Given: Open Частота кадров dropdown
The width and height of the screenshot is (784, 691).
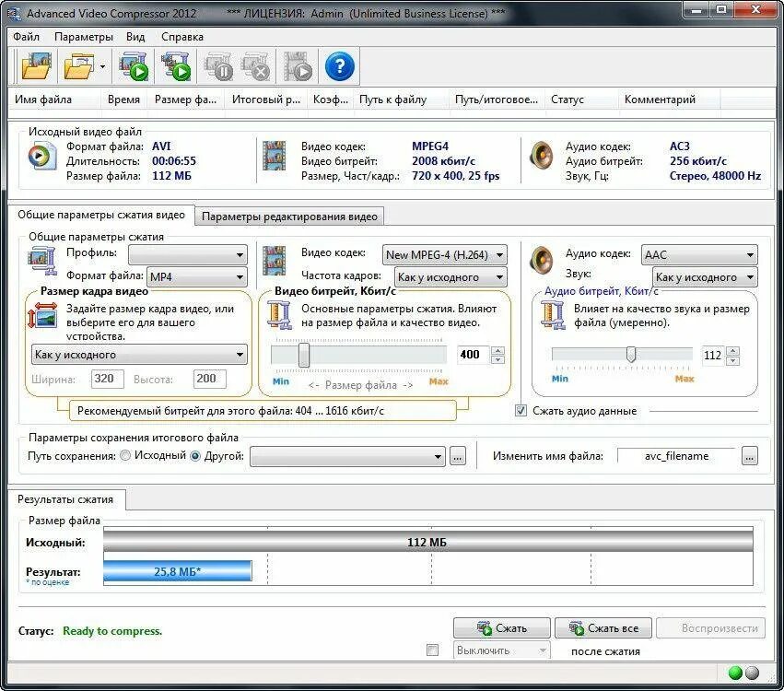Looking at the screenshot, I should (x=451, y=277).
